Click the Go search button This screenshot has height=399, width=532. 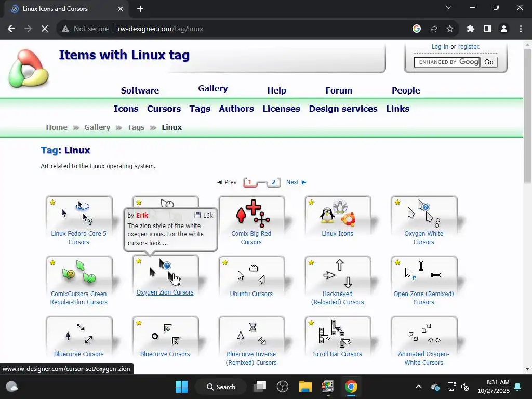click(x=489, y=62)
